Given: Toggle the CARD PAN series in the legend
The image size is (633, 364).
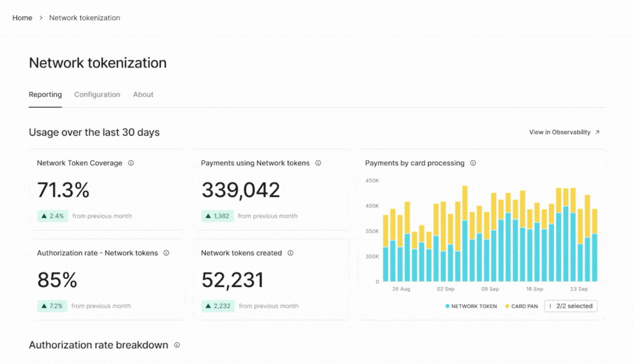Looking at the screenshot, I should (x=521, y=306).
